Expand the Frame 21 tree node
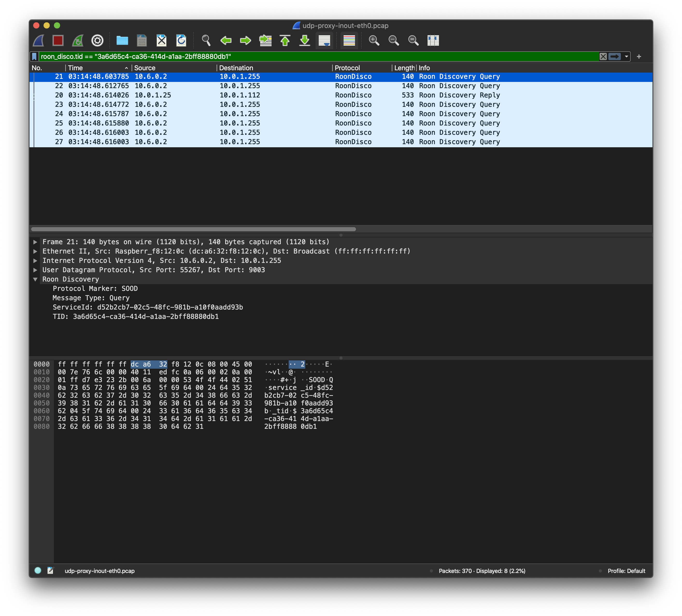Viewport: 682px width, 616px height. [x=35, y=242]
